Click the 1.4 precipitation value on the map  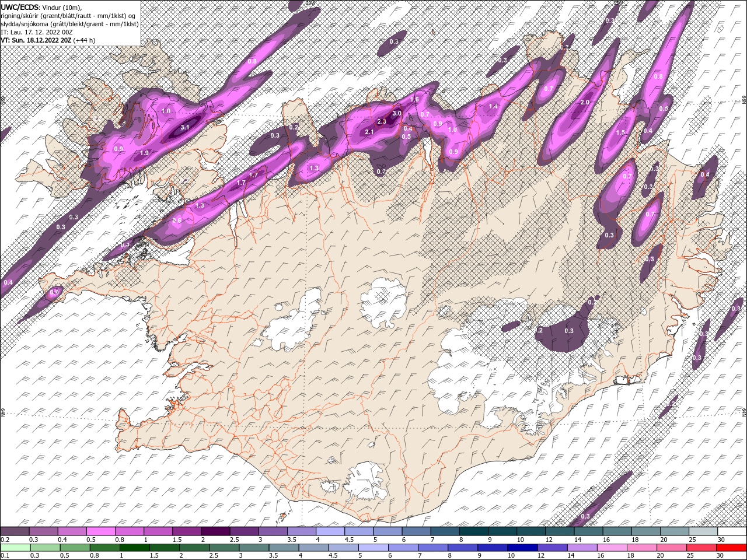click(x=494, y=107)
